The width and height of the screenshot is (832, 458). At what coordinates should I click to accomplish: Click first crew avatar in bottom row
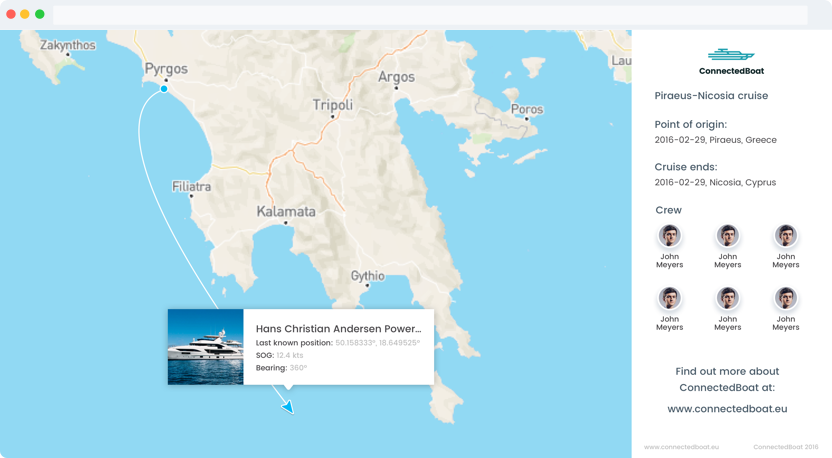point(670,298)
